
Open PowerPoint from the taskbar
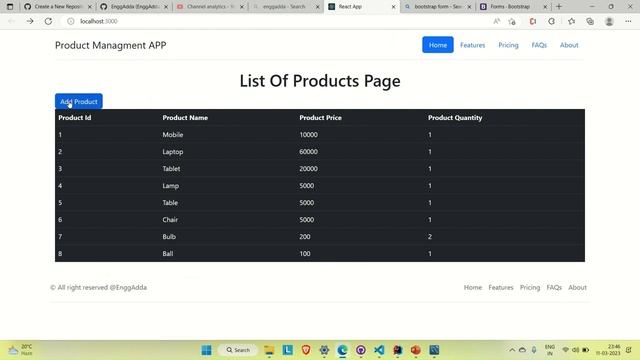[416, 350]
